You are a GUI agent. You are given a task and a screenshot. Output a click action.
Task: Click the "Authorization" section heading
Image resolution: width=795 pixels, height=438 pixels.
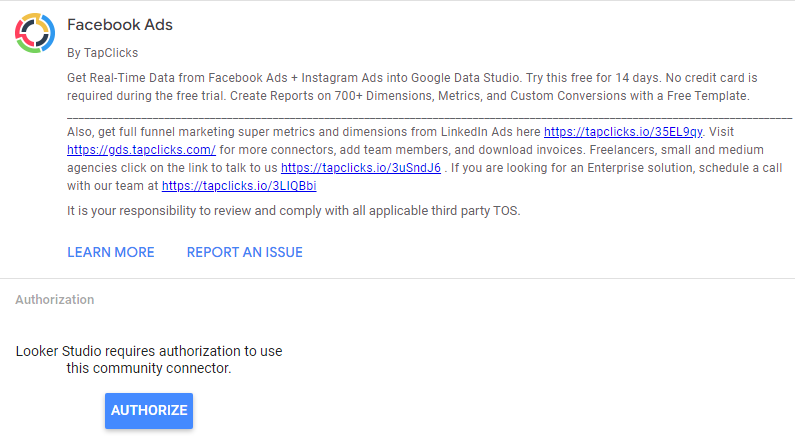(x=55, y=300)
